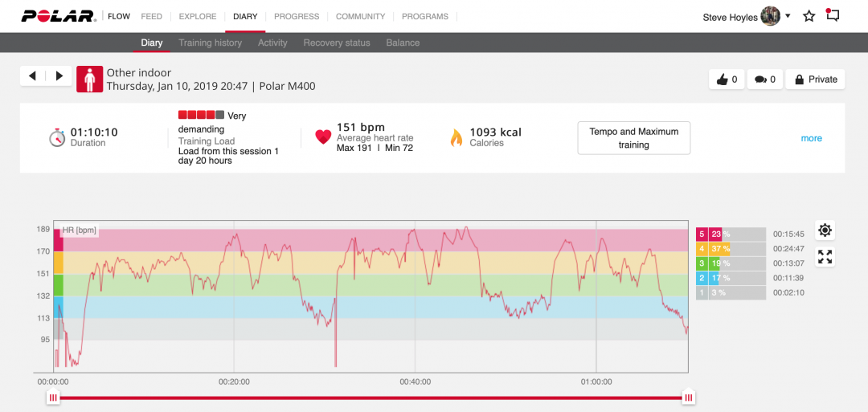Image resolution: width=868 pixels, height=412 pixels.
Task: Click Steve Hoyles profile avatar
Action: click(x=770, y=16)
